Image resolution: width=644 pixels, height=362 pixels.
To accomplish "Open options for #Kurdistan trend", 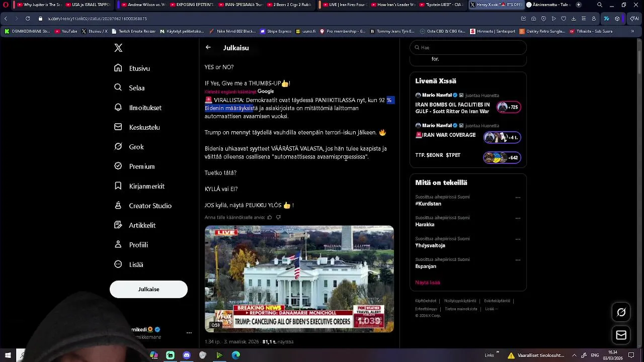I will coord(518,198).
